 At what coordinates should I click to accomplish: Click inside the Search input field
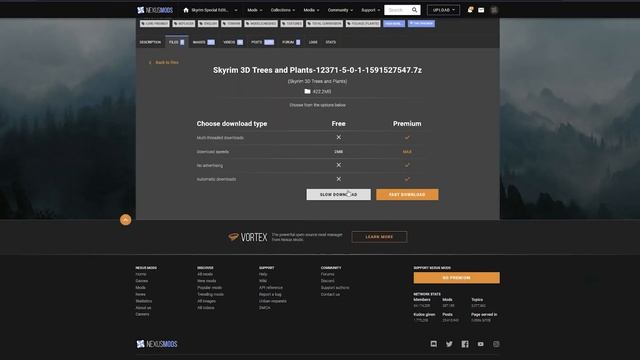point(397,10)
